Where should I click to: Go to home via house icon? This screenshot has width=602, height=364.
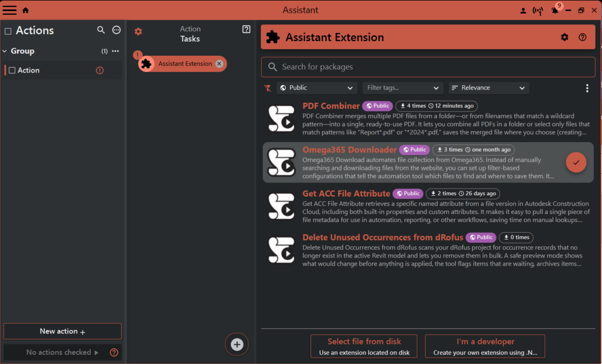click(x=25, y=10)
